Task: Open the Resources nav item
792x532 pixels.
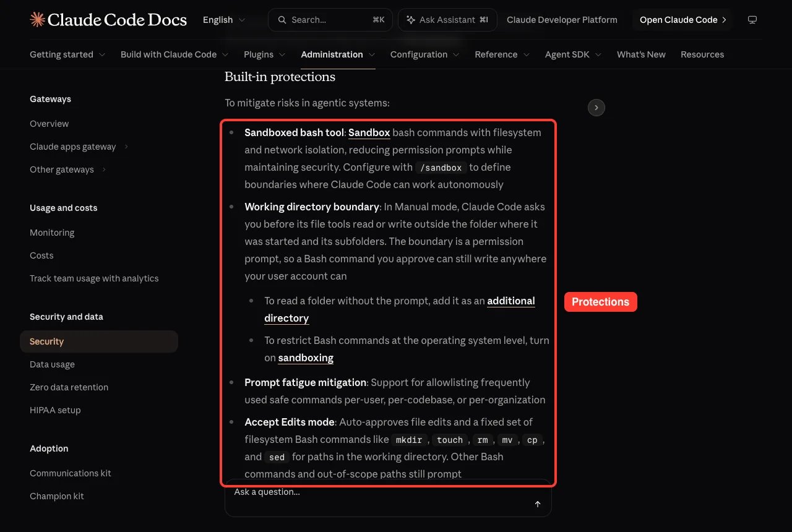Action: coord(702,54)
